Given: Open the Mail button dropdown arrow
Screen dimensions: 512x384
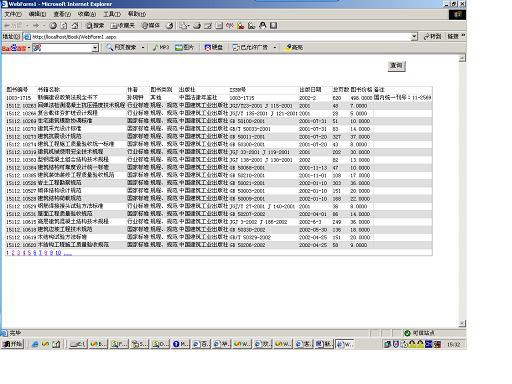Looking at the screenshot, I should (x=189, y=25).
